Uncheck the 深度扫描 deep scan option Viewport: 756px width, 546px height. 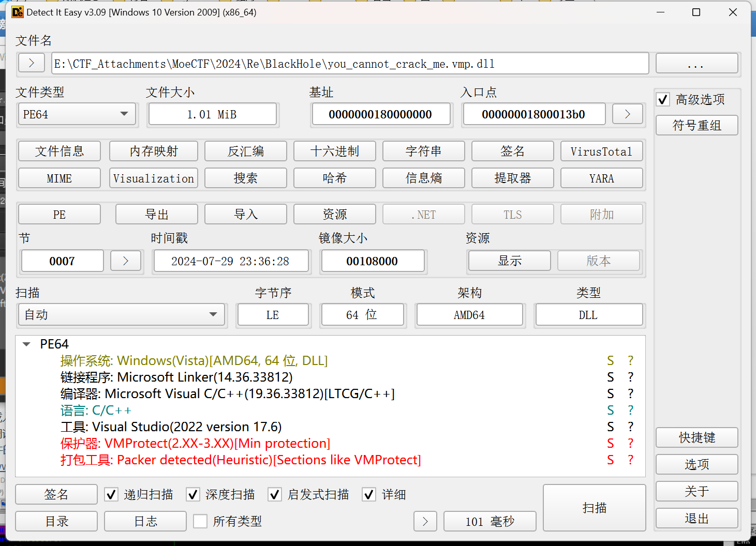(192, 494)
